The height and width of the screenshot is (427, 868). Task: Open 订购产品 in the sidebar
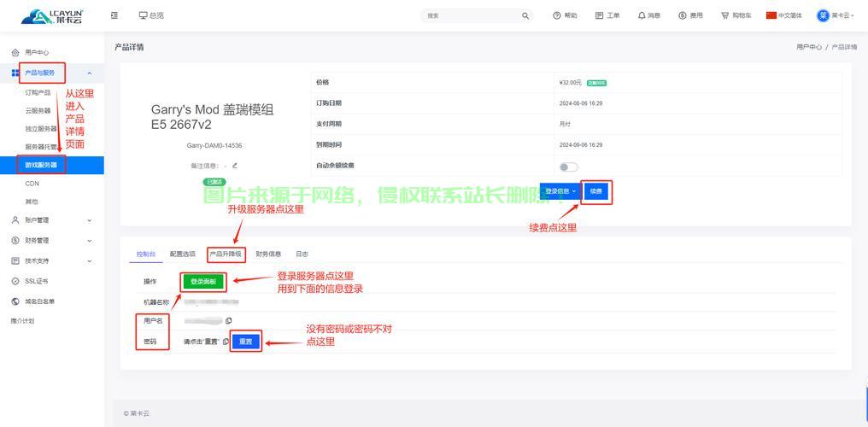[x=38, y=92]
